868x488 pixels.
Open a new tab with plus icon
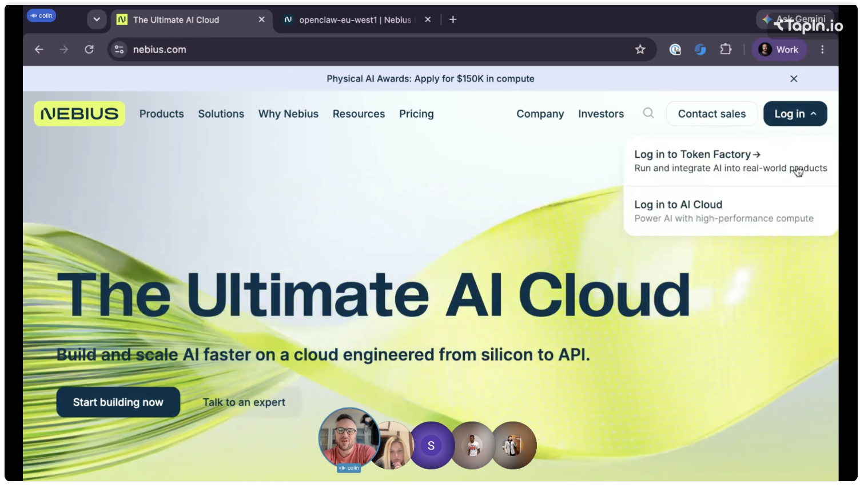tap(453, 19)
